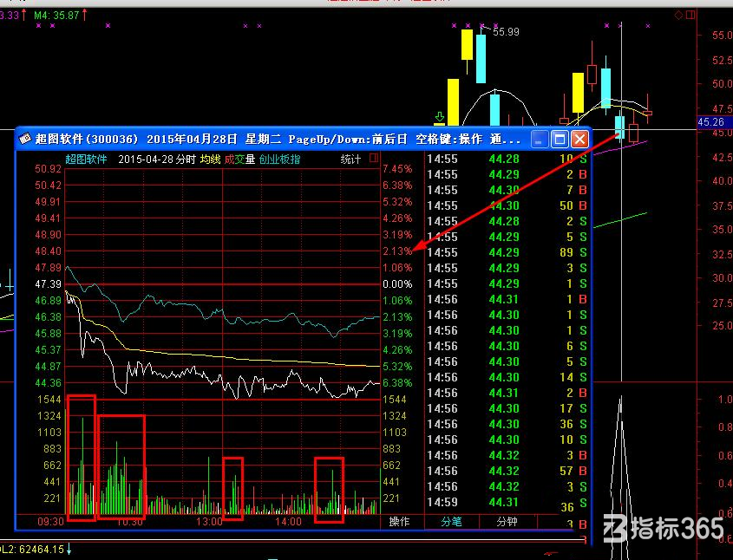Select the 14:56 44.30 14 S tick row

pyautogui.click(x=507, y=377)
